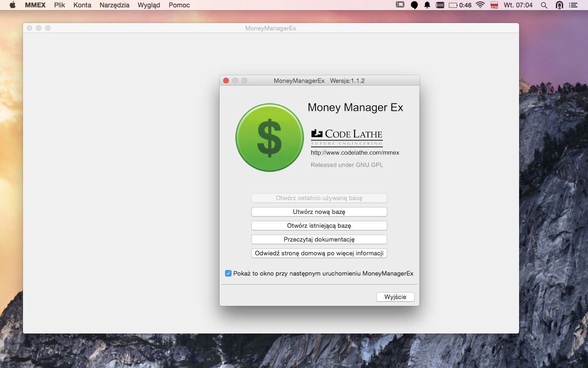Click the black speech-bubble menu bar icon

click(414, 5)
